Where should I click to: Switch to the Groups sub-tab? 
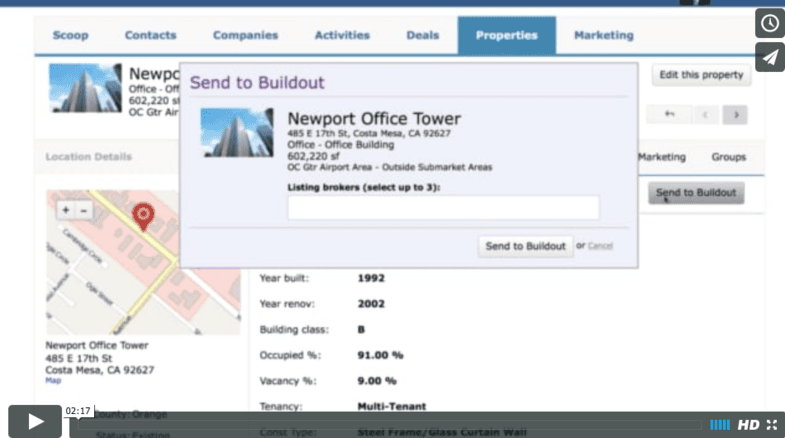(728, 157)
